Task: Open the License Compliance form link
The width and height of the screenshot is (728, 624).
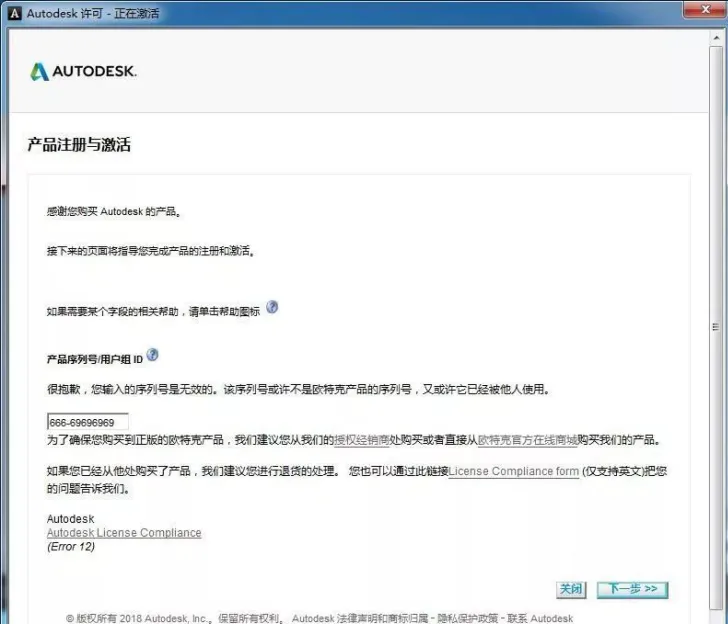Action: click(514, 471)
